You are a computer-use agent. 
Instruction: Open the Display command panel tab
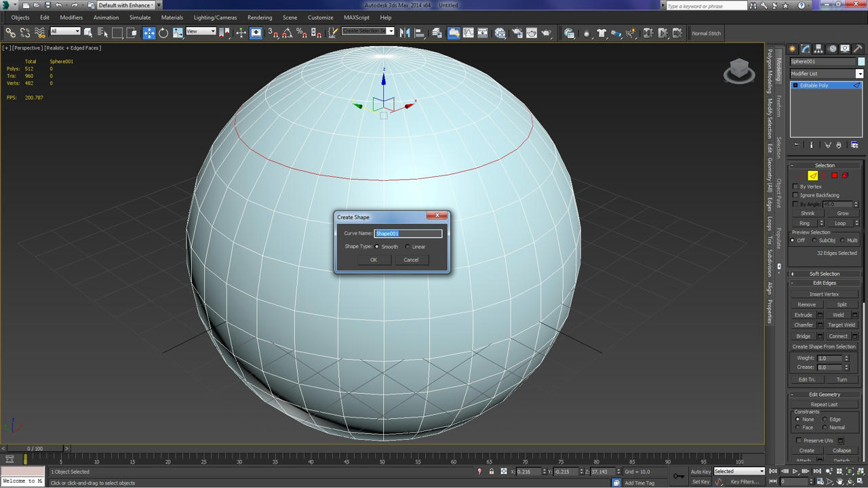(844, 49)
